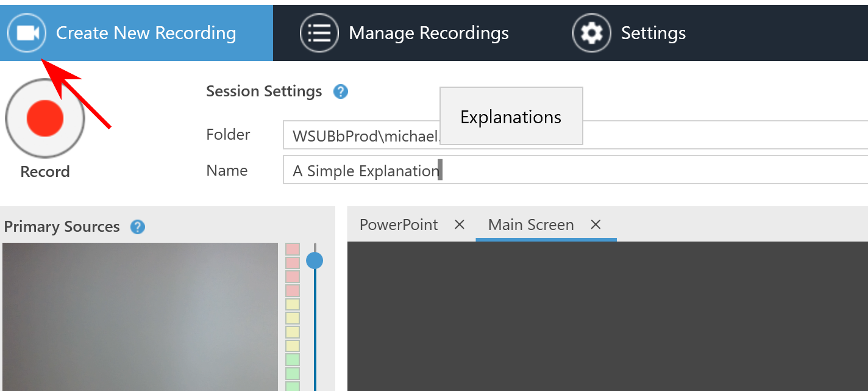Close the Main Screen tab

coord(596,225)
